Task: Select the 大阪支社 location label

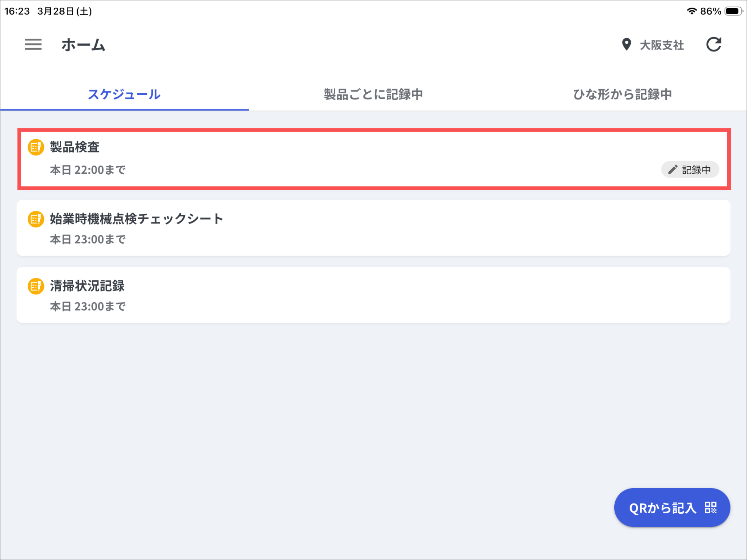Action: [662, 45]
